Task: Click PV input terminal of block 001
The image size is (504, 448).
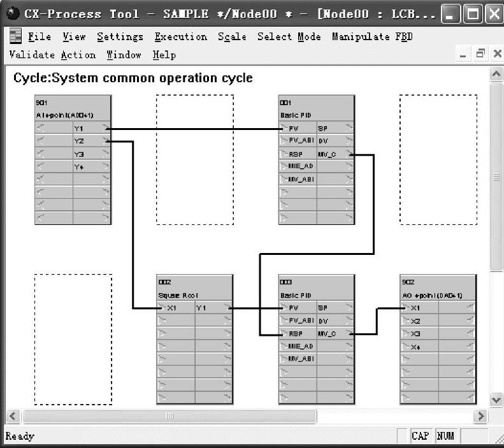Action: coord(298,128)
